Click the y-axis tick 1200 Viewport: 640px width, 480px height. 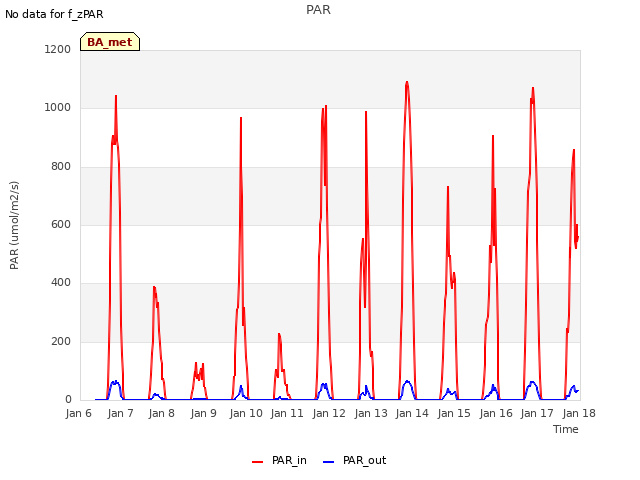click(x=58, y=49)
